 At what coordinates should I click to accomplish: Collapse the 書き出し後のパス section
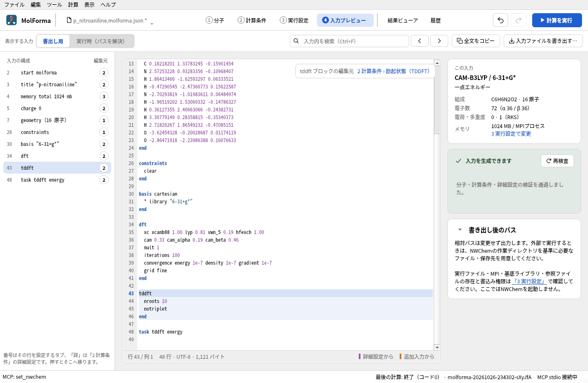(460, 230)
